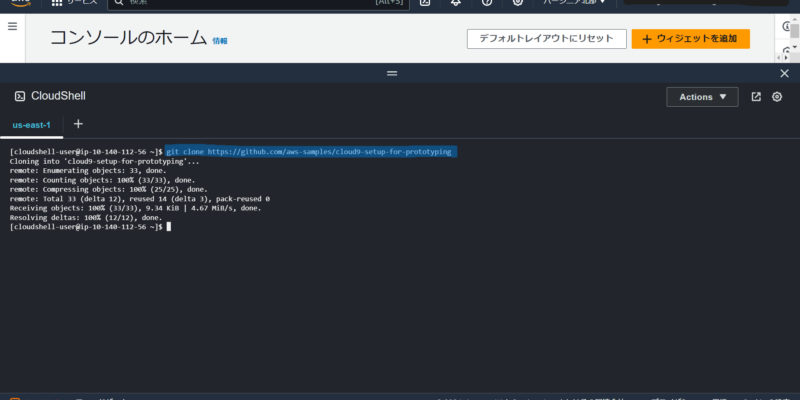This screenshot has width=800, height=400.
Task: Close the CloudShell panel
Action: click(785, 73)
